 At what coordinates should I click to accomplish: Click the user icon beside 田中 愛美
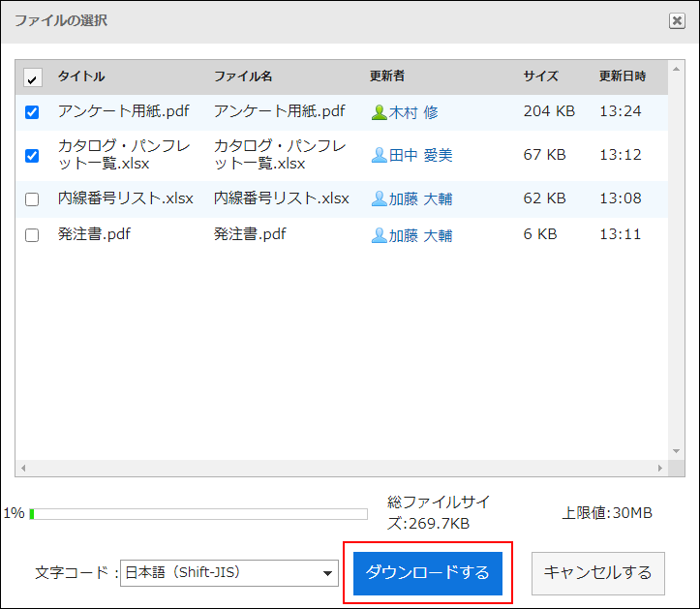tap(379, 155)
